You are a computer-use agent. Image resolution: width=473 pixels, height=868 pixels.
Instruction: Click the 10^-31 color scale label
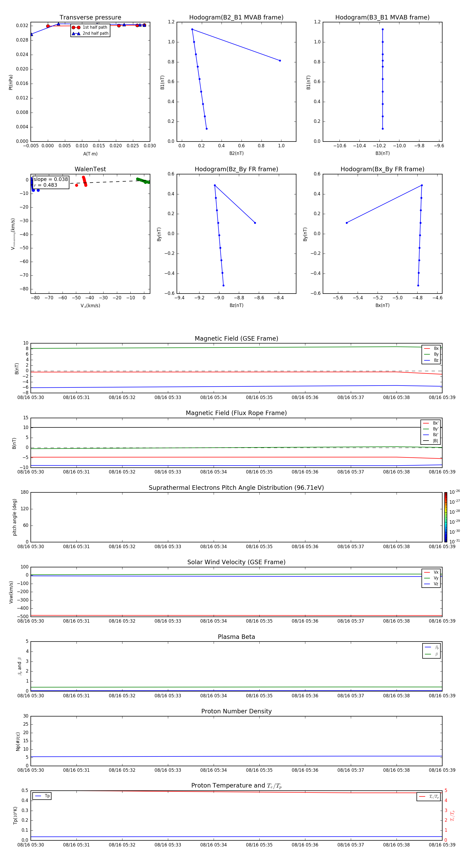(455, 542)
